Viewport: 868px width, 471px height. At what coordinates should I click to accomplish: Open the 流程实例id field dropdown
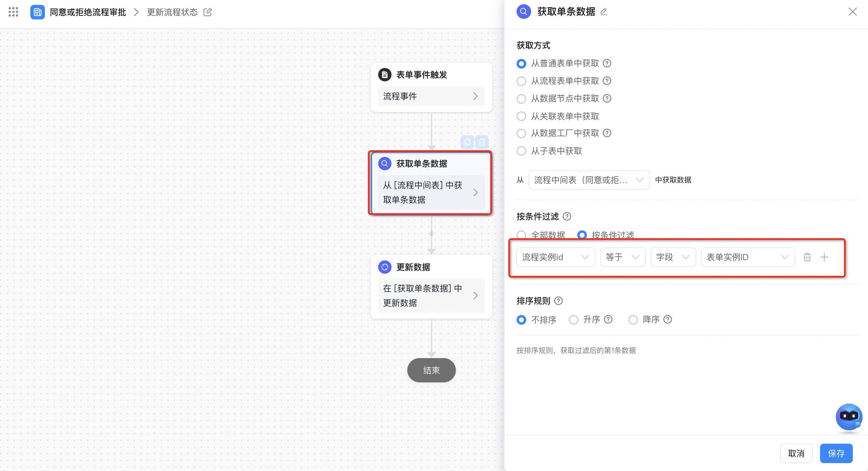tap(556, 257)
